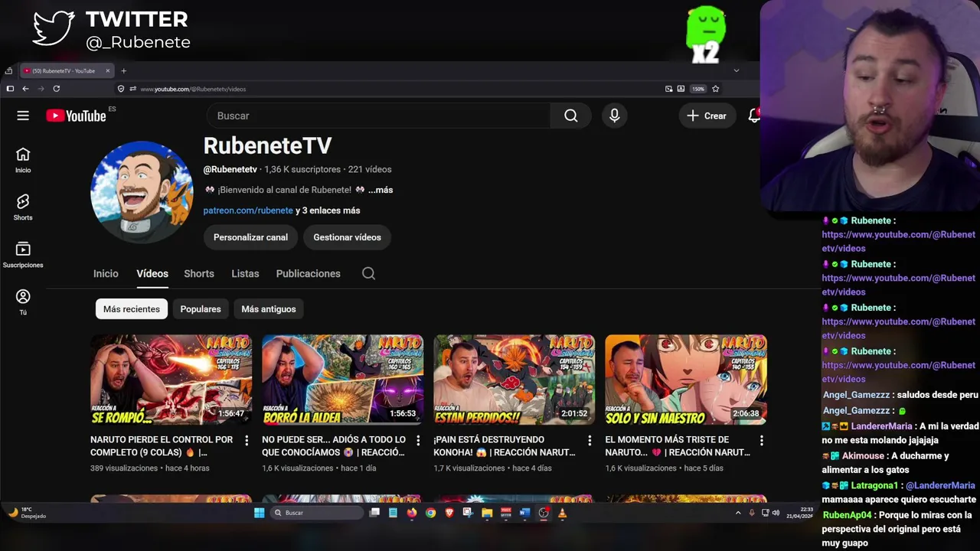Screen dimensions: 980x551
Task: Click the @Rubenetetv channel handle
Action: (230, 169)
